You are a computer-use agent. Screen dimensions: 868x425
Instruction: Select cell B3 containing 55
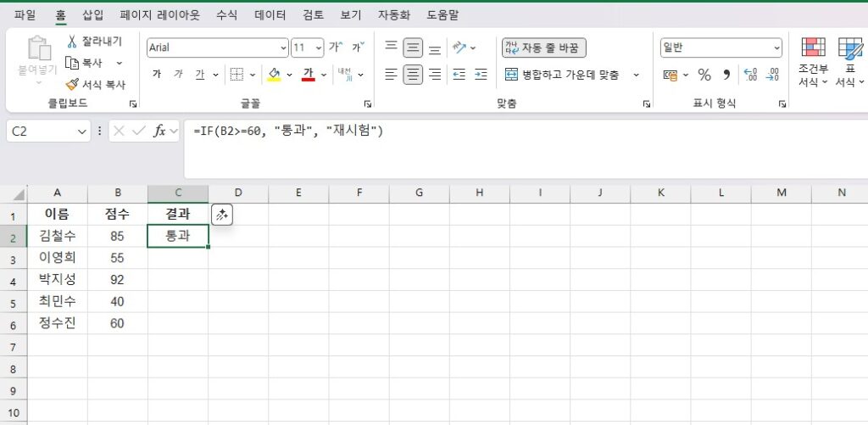(117, 258)
